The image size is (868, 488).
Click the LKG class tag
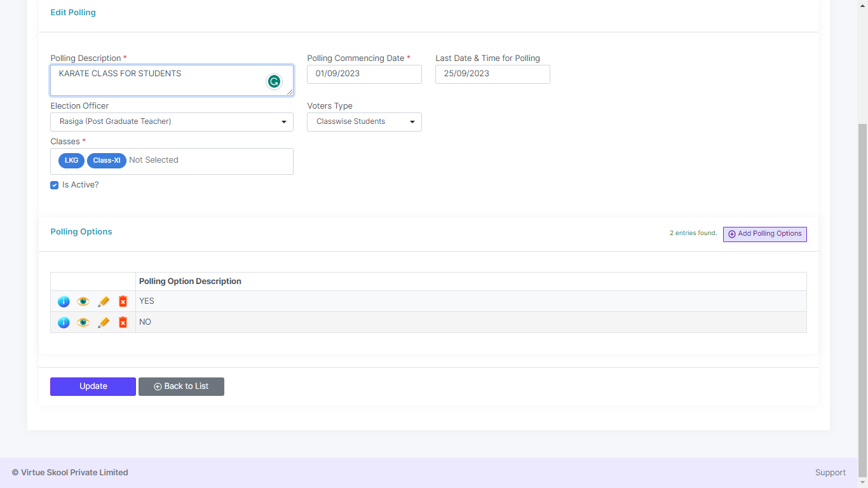[x=71, y=161]
